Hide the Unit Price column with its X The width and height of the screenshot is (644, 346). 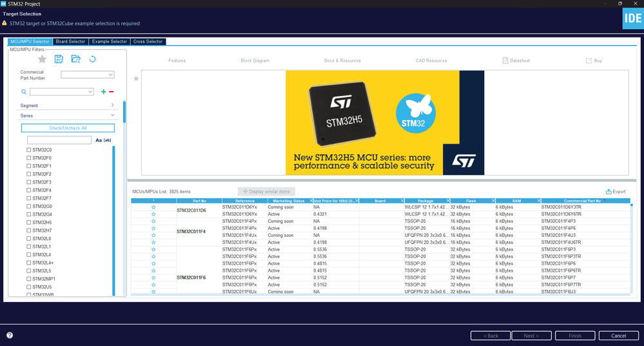click(356, 201)
